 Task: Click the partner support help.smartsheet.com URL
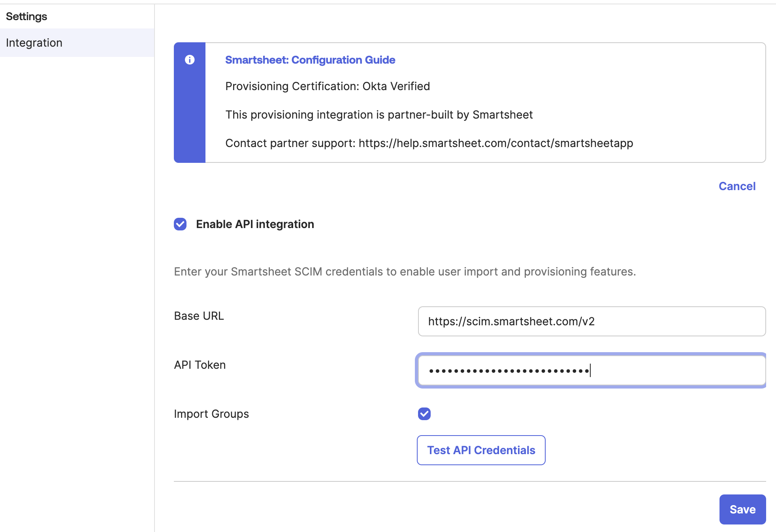(495, 143)
